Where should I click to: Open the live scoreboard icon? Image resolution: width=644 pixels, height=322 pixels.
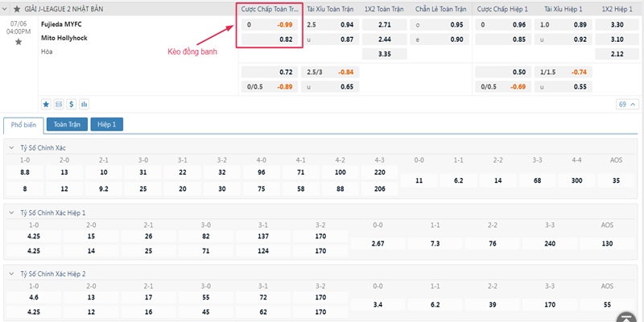pyautogui.click(x=59, y=104)
